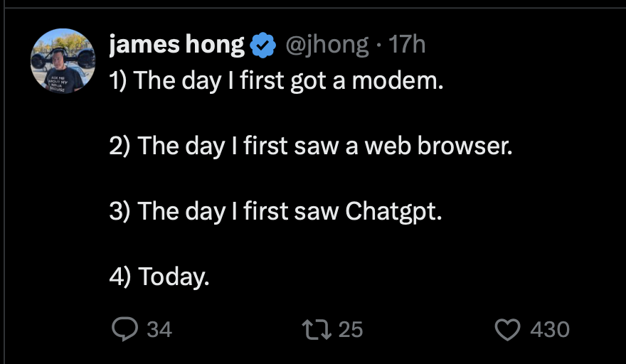Click the word "browser" in the tweet
626x364 pixels.
tap(465, 146)
